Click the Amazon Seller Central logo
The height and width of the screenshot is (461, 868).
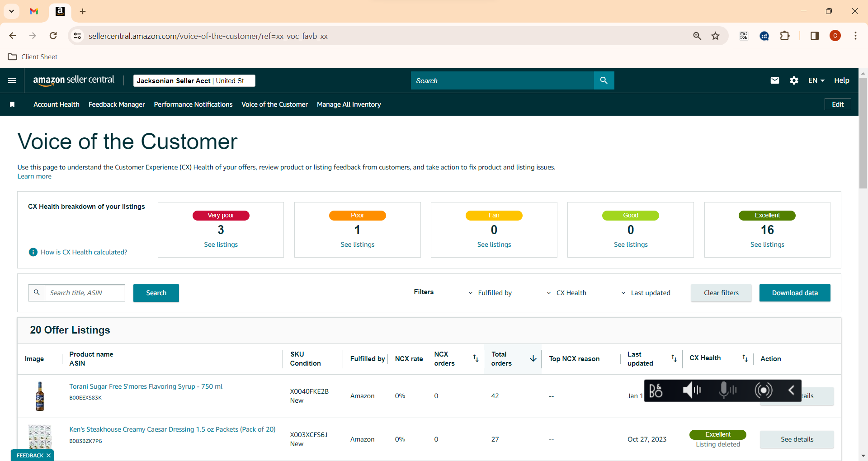coord(74,80)
